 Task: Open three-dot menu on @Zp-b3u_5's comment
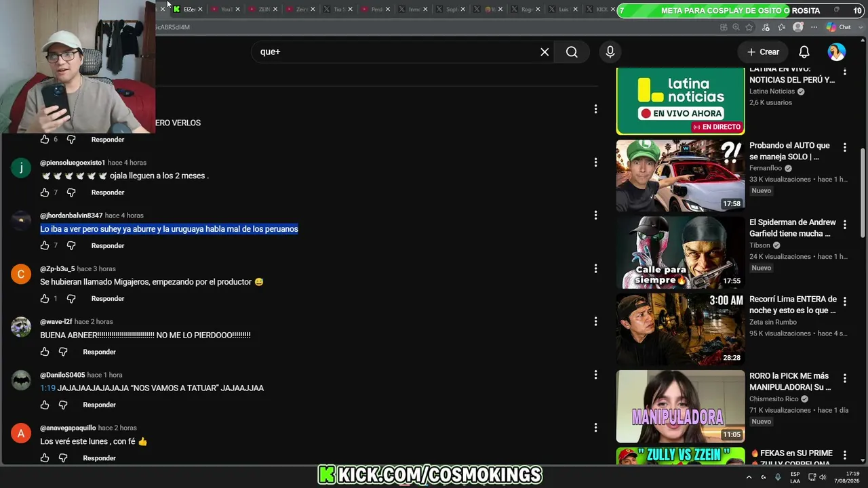pyautogui.click(x=595, y=268)
